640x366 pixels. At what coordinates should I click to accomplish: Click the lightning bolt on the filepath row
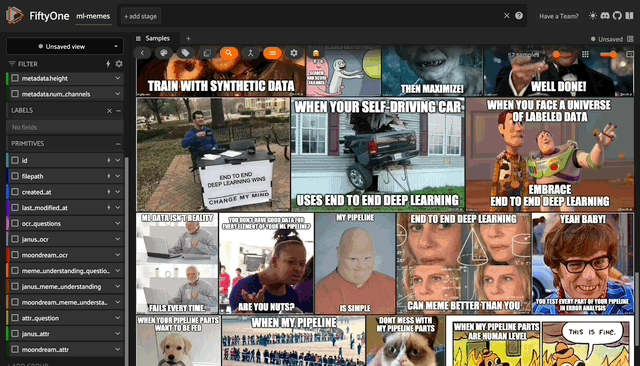tap(109, 176)
